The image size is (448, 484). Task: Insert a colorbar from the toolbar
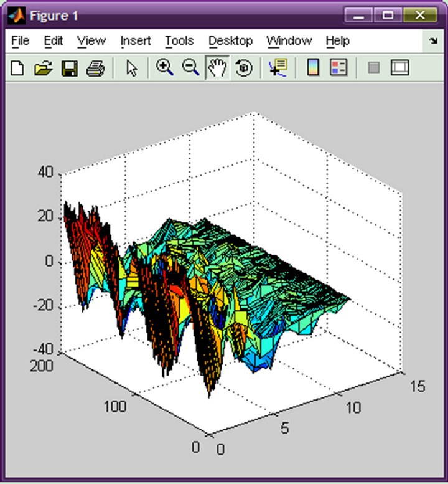pyautogui.click(x=313, y=68)
